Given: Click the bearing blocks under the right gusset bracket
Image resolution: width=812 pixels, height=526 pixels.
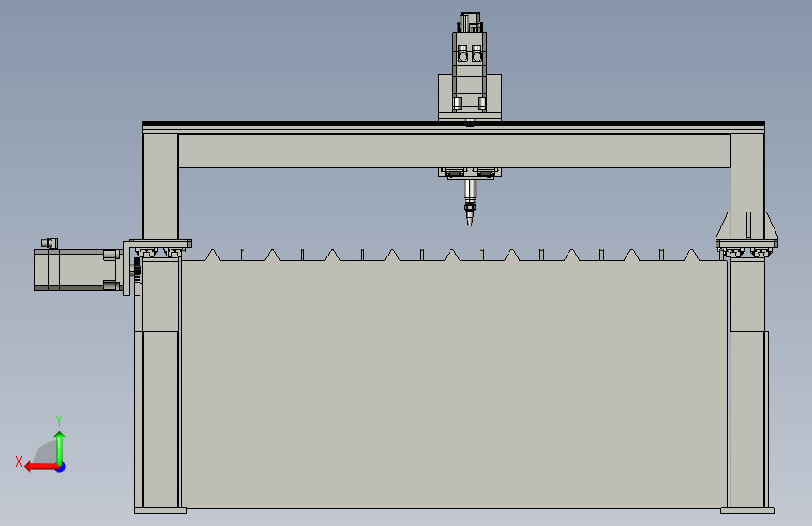Looking at the screenshot, I should (x=746, y=253).
